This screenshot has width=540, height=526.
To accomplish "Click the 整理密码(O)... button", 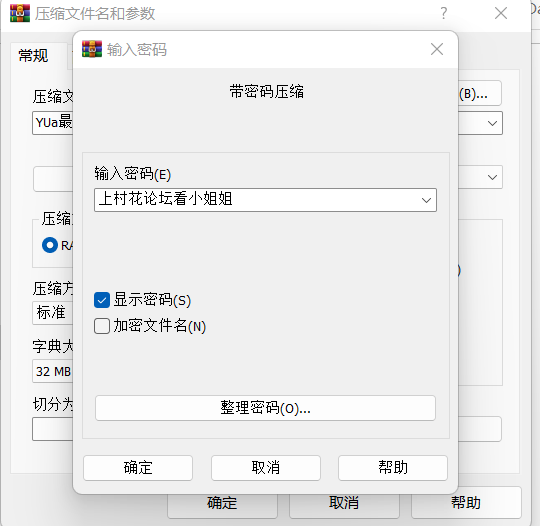I will coord(265,408).
